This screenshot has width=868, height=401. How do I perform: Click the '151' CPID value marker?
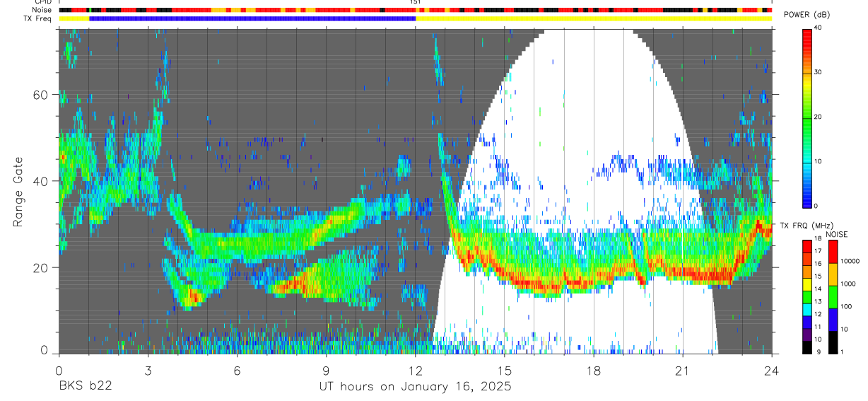pyautogui.click(x=416, y=2)
